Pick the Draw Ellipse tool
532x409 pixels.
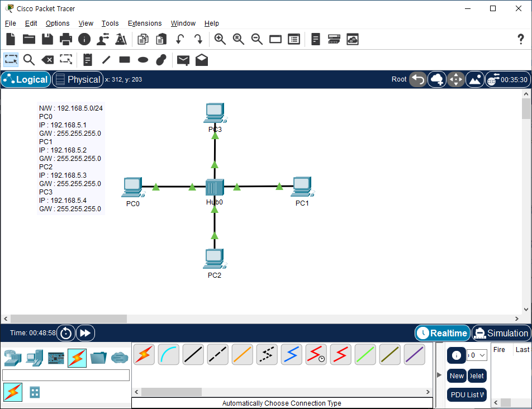point(143,60)
